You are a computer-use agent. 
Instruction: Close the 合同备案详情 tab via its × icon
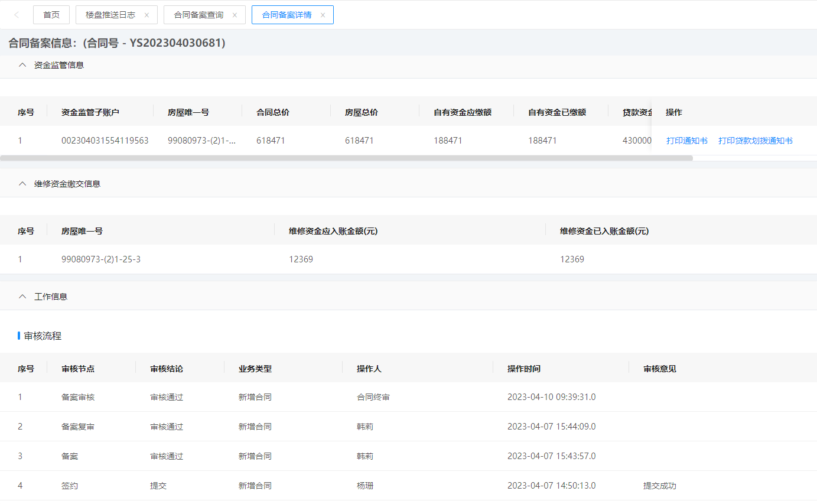323,14
